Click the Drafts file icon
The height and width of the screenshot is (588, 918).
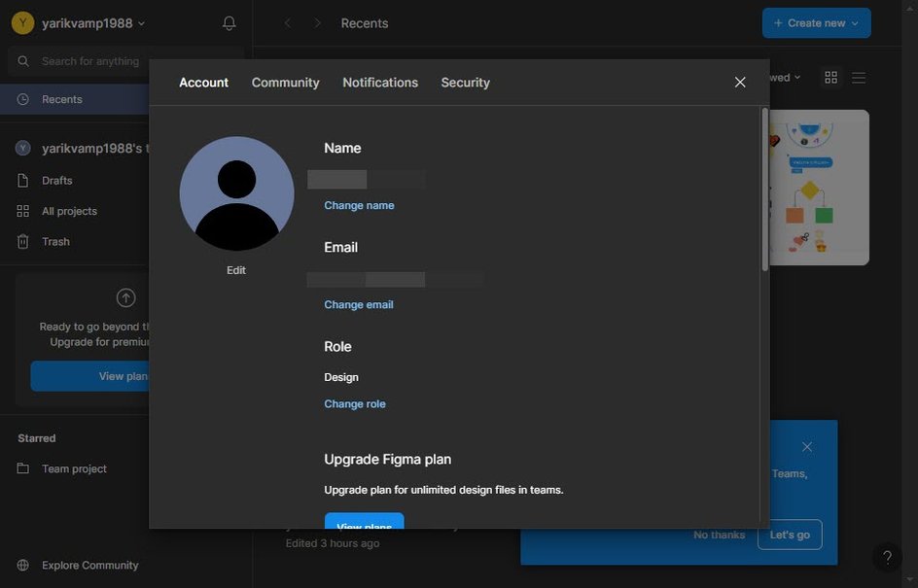[x=22, y=180]
